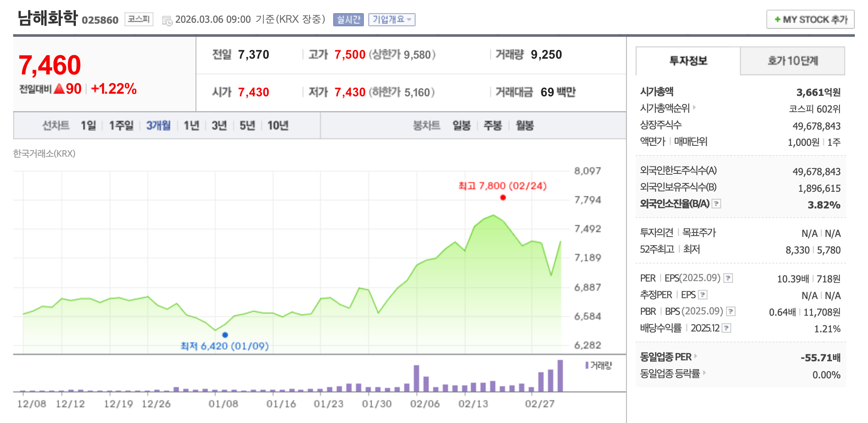Screen dimensions: 868x423
Task: Select the 3개월 line chart period
Action: point(158,126)
